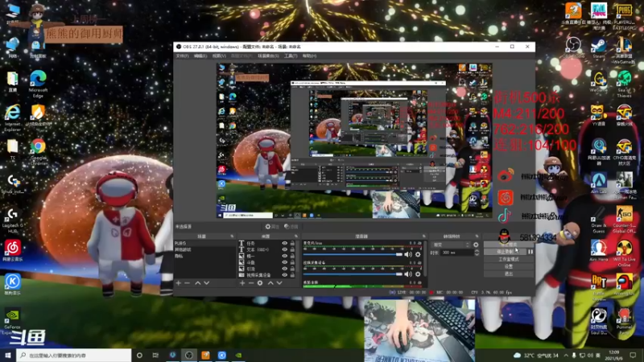Open the PUBG Battlegrounds desktop shortcut
Image resolution: width=644 pixels, height=362 pixels.
coord(624,16)
